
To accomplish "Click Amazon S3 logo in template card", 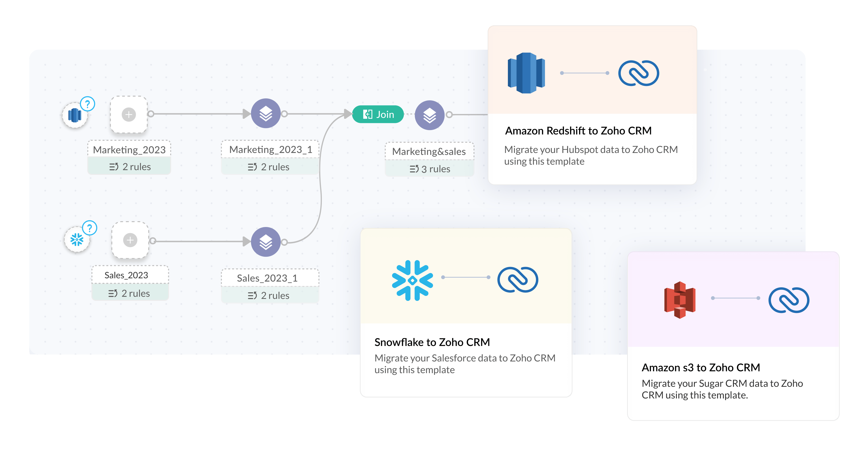I will [x=680, y=300].
